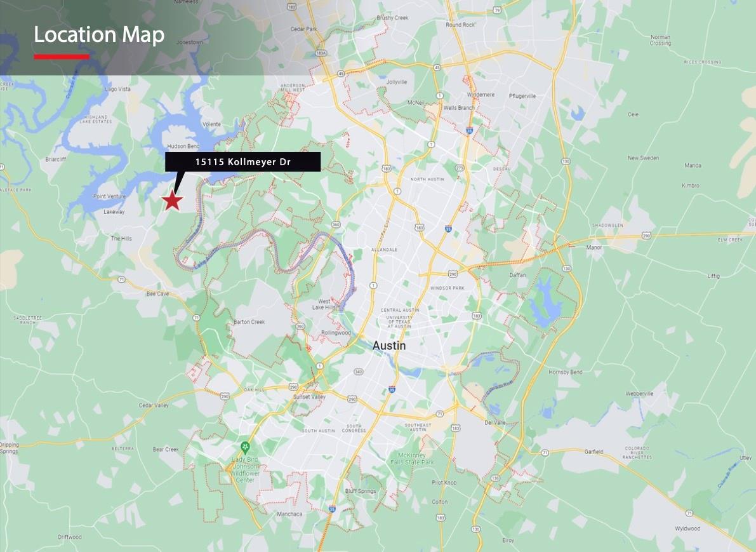Screen dimensions: 756x552
Task: Select the Manor label on Highway 290
Action: [594, 247]
